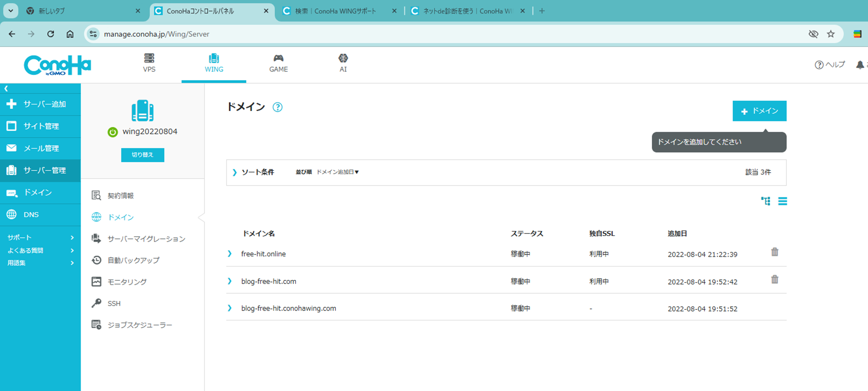The width and height of the screenshot is (868, 391).
Task: Click the ドメイン名 column header
Action: pyautogui.click(x=259, y=233)
